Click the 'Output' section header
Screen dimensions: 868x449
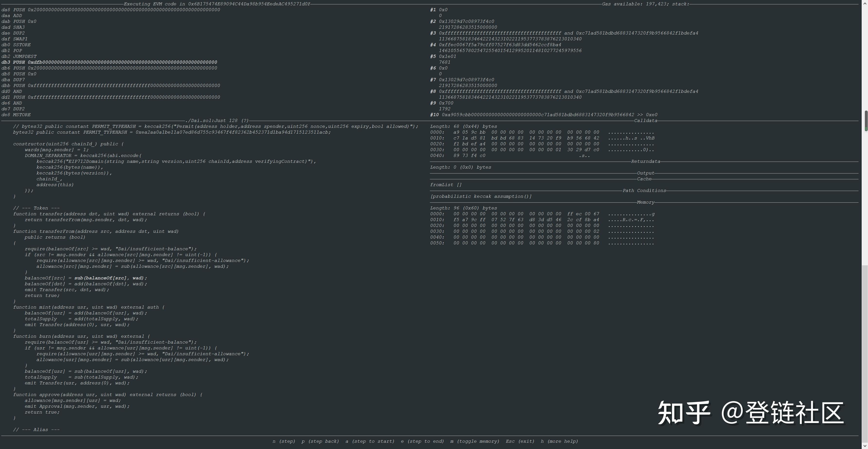click(646, 173)
